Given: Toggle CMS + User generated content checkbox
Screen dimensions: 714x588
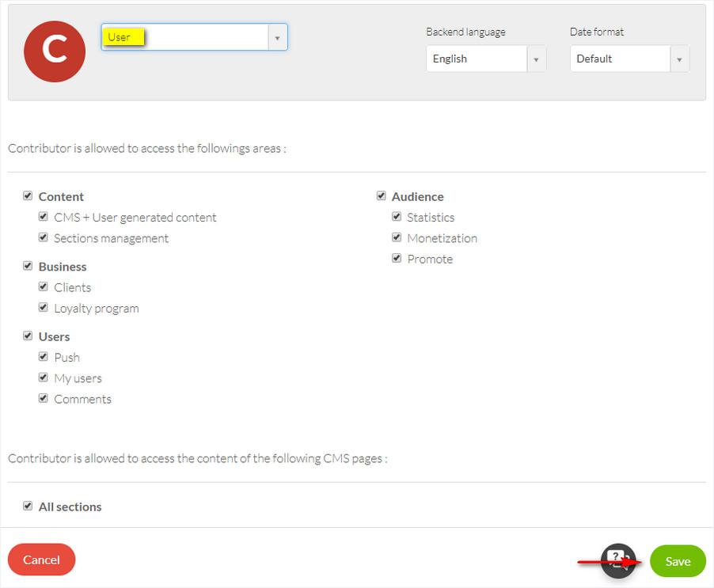Looking at the screenshot, I should click(x=44, y=217).
